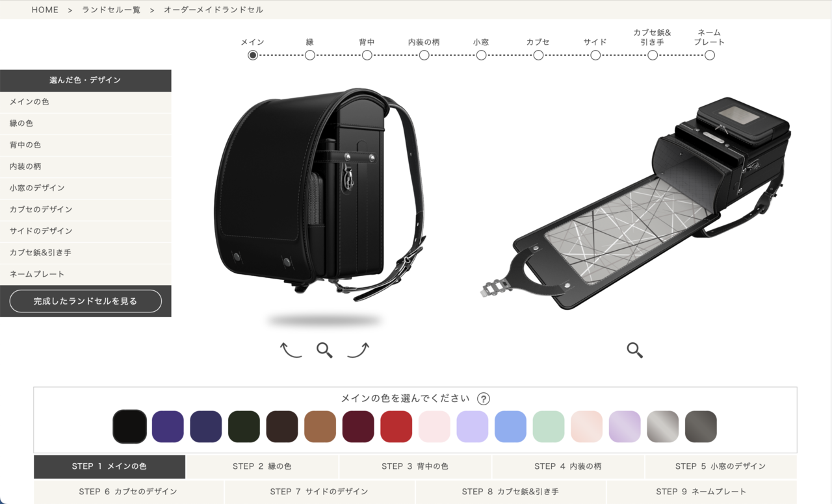Switch to STEP 4 内装の柄 tab

click(x=567, y=466)
